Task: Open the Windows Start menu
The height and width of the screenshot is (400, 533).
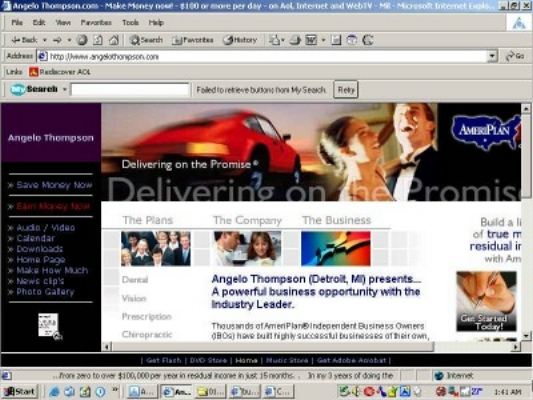Action: coord(19,392)
